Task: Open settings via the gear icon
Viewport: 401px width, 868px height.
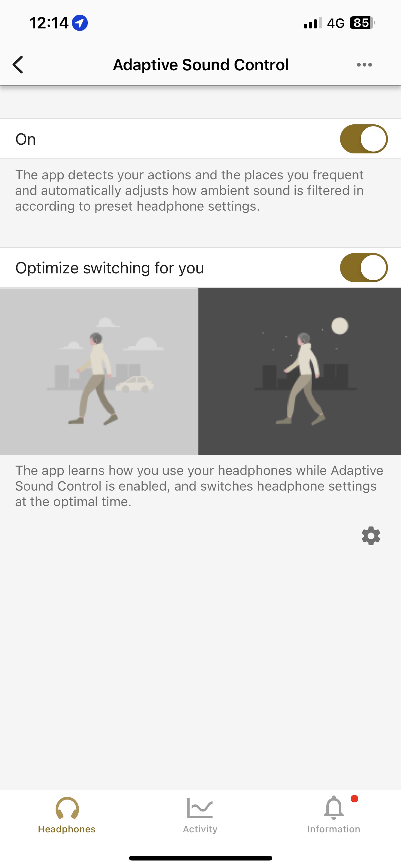Action: click(x=371, y=536)
